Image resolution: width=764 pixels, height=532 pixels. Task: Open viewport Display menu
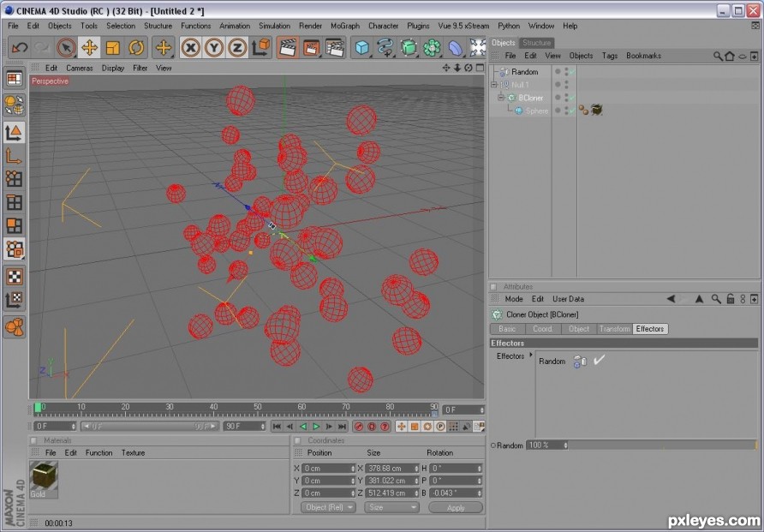pyautogui.click(x=113, y=68)
